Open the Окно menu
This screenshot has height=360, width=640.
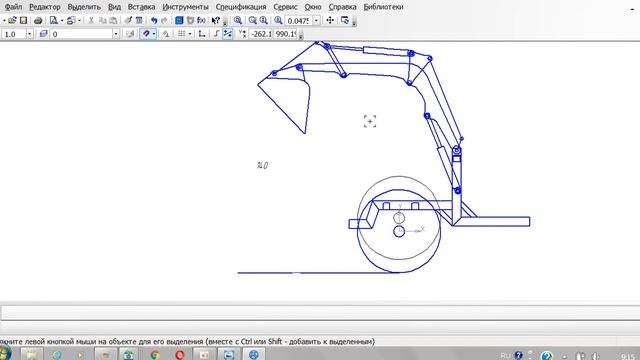[313, 7]
